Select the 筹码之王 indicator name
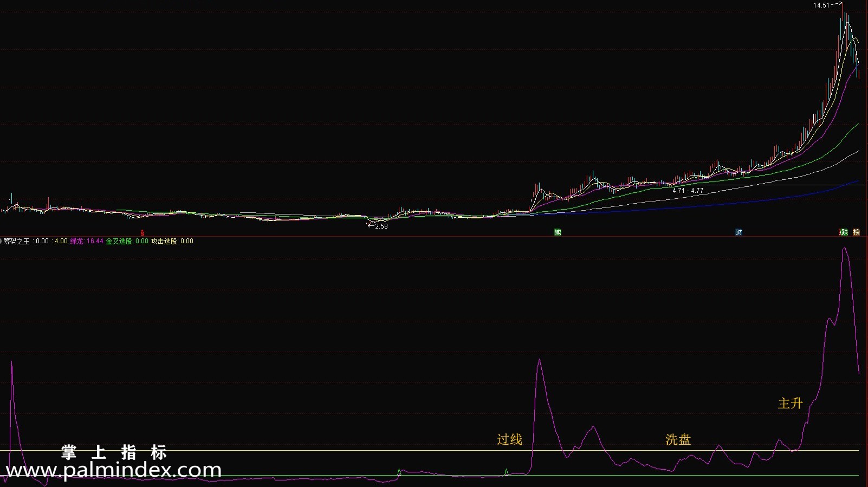This screenshot has width=868, height=487. pos(17,241)
